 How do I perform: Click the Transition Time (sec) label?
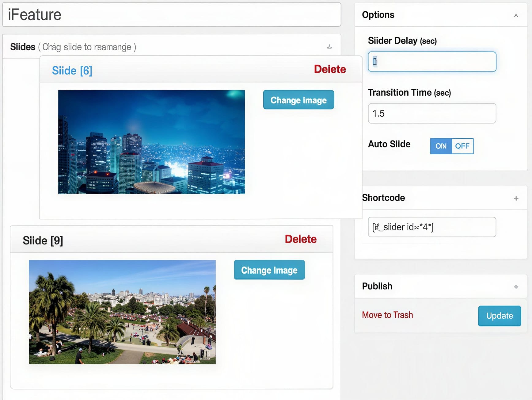tap(409, 92)
